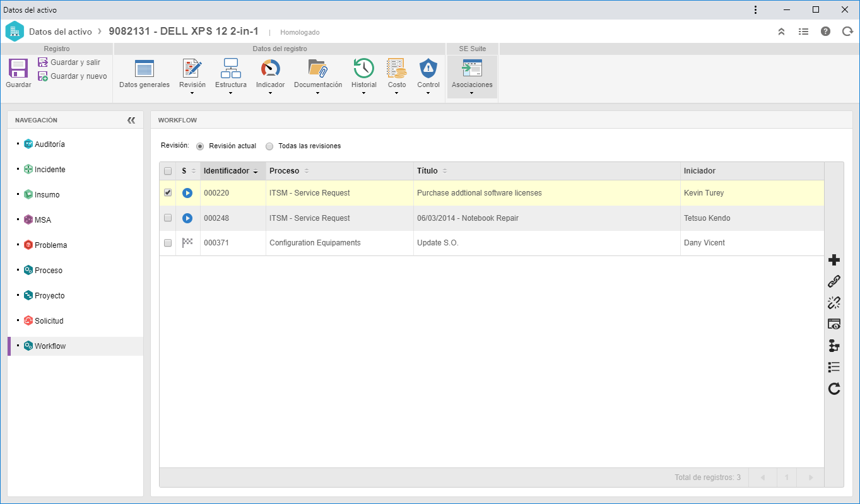Screen dimensions: 860x504
Task: Click the help question mark icon
Action: click(825, 32)
